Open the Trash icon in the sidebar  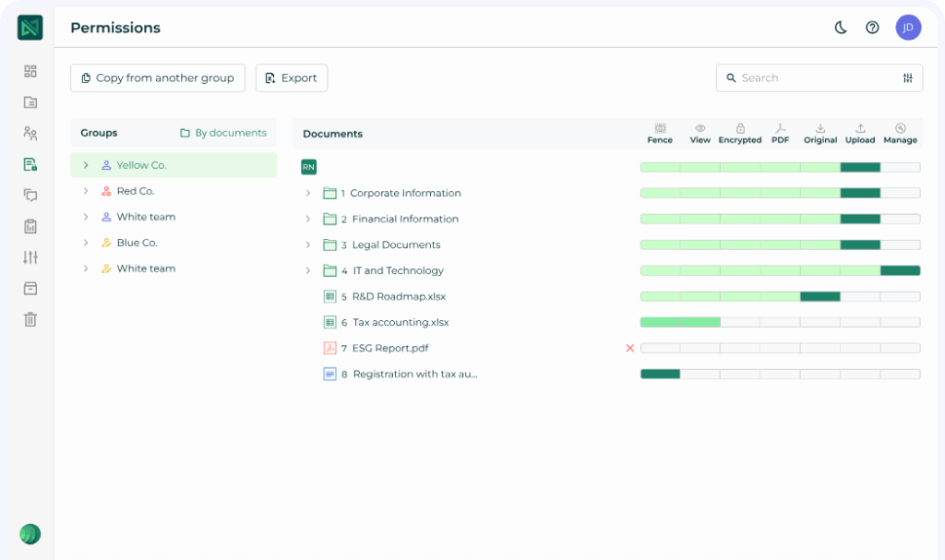pos(30,319)
